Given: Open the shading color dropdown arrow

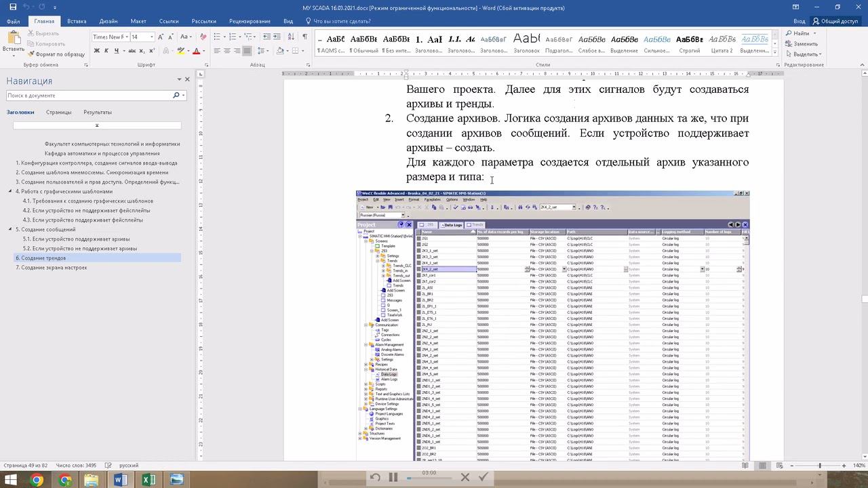Looking at the screenshot, I should (x=289, y=51).
